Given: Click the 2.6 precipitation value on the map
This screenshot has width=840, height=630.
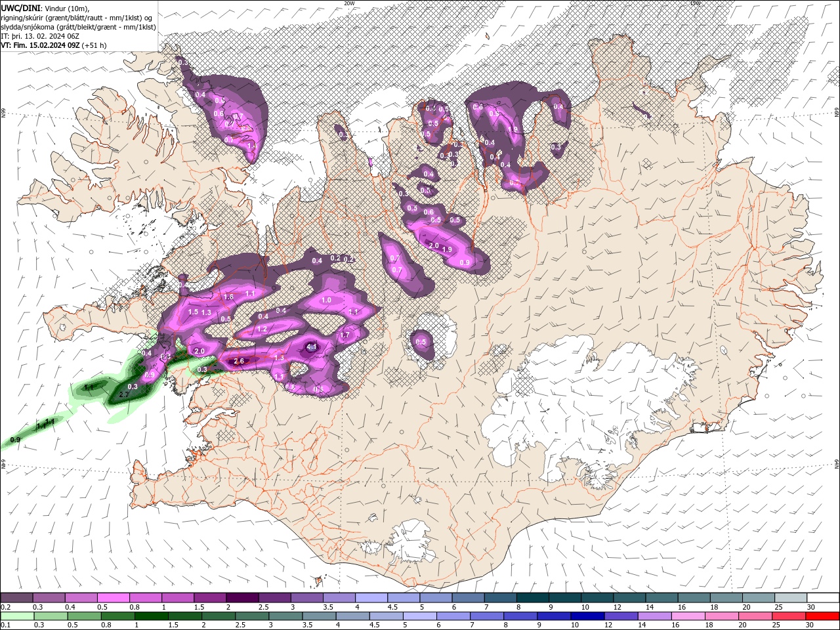Looking at the screenshot, I should pos(239,361).
